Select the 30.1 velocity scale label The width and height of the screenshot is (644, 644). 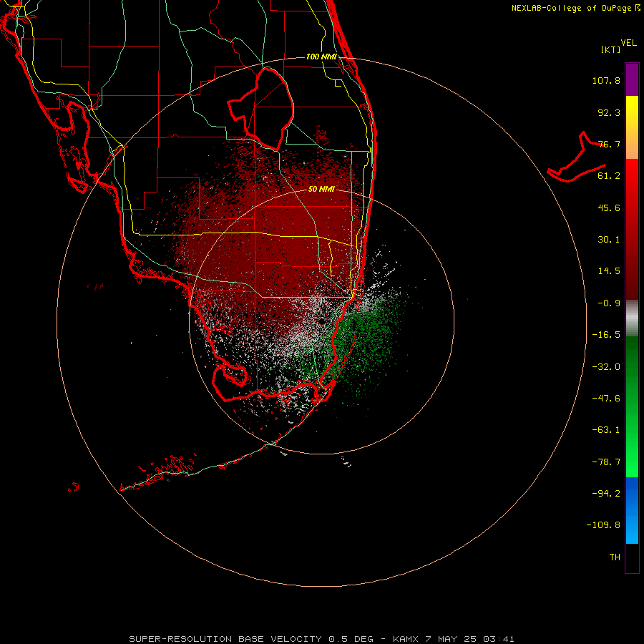coord(609,240)
